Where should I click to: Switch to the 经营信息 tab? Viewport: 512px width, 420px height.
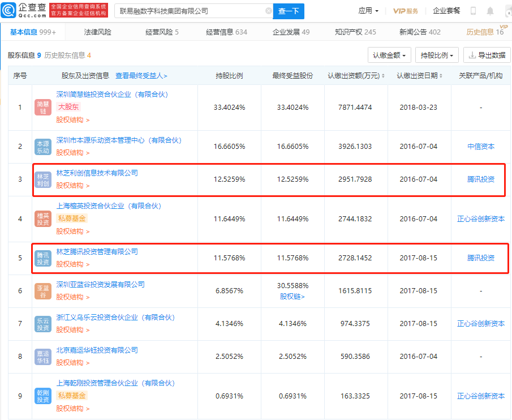coord(227,32)
